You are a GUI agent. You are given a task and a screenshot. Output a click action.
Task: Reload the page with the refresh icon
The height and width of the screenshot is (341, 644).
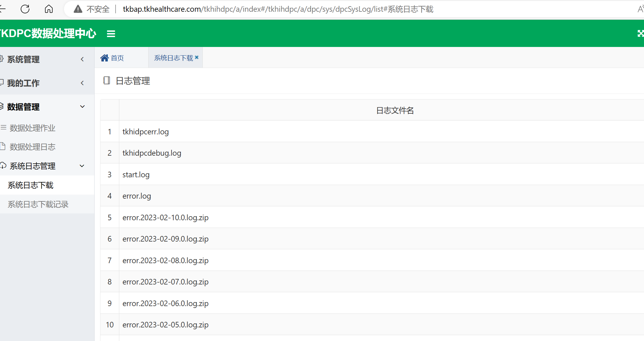pyautogui.click(x=25, y=9)
